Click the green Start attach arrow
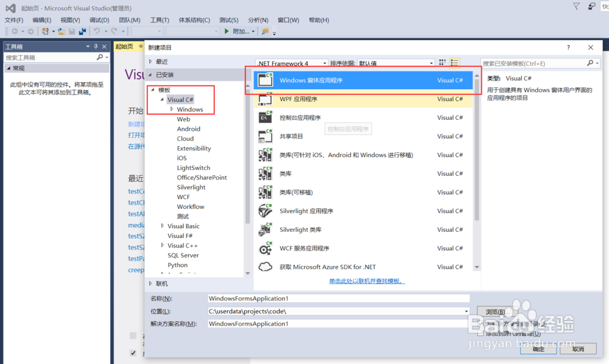The height and width of the screenshot is (364, 609). click(x=227, y=32)
